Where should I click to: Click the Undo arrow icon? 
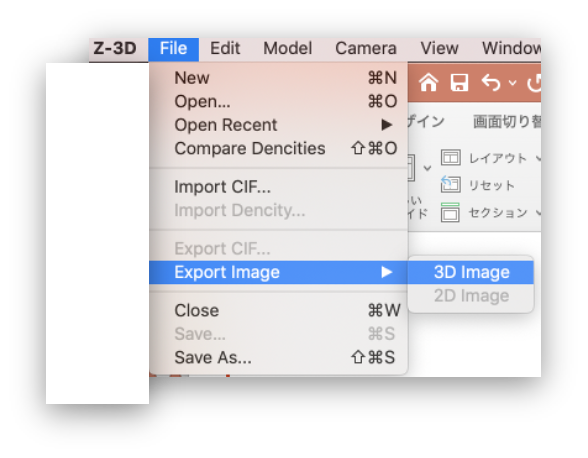(x=491, y=82)
